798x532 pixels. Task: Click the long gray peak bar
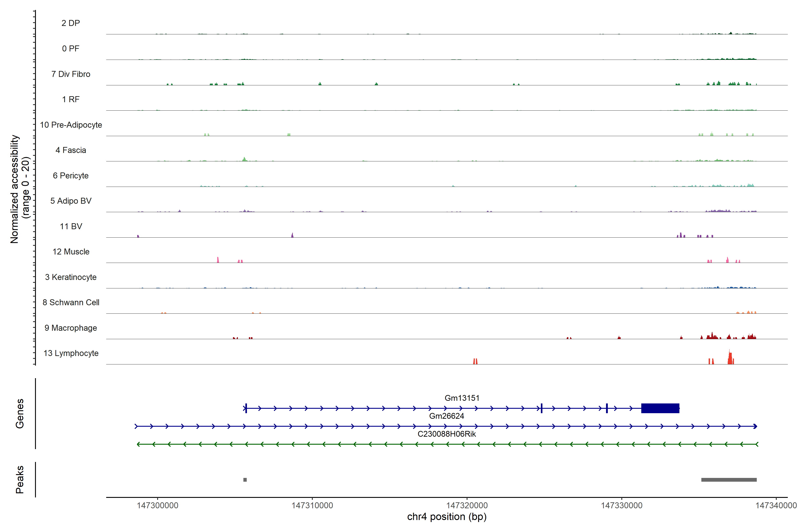[729, 480]
